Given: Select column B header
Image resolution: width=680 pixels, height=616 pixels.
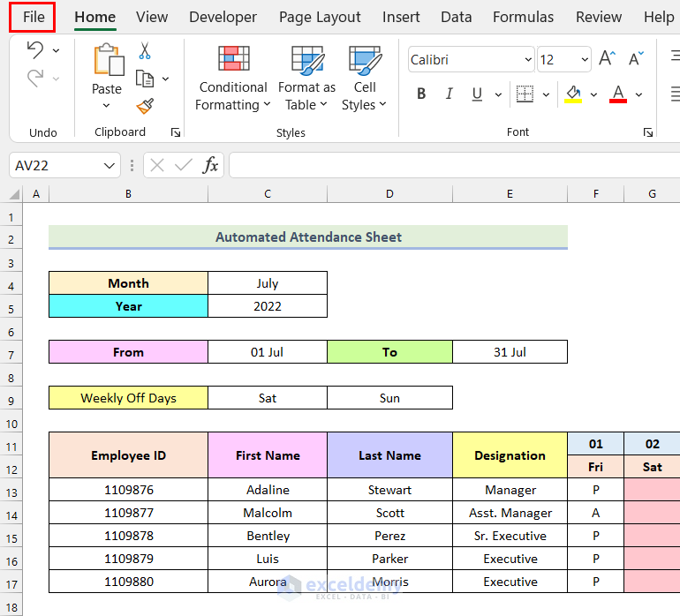Looking at the screenshot, I should coord(128,194).
